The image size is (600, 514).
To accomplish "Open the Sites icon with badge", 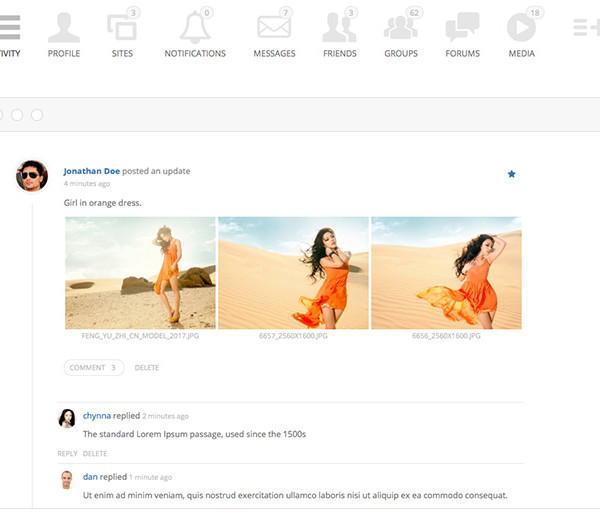I will 122,28.
